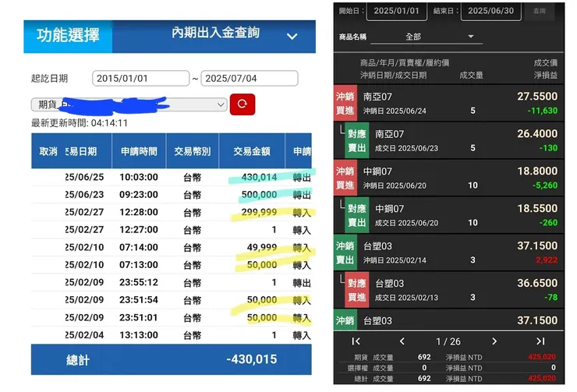The image size is (577, 392).
Task: Click the 取消 column header
Action: tap(48, 151)
